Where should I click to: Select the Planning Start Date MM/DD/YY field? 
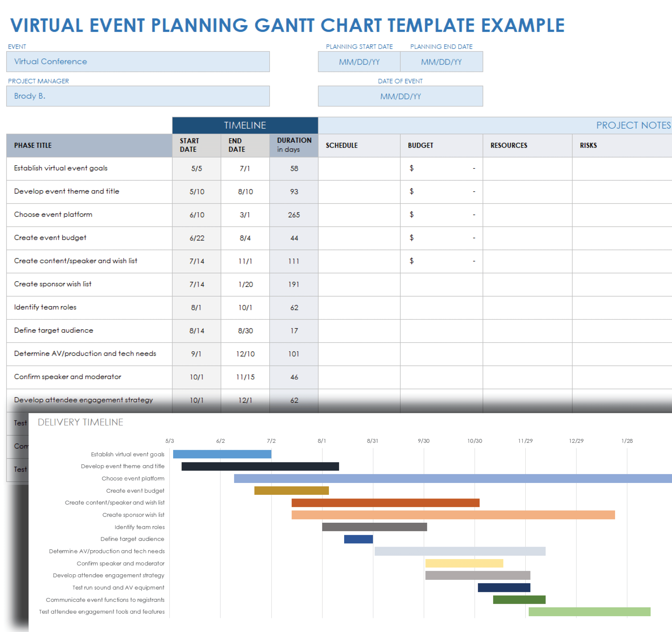pos(359,61)
